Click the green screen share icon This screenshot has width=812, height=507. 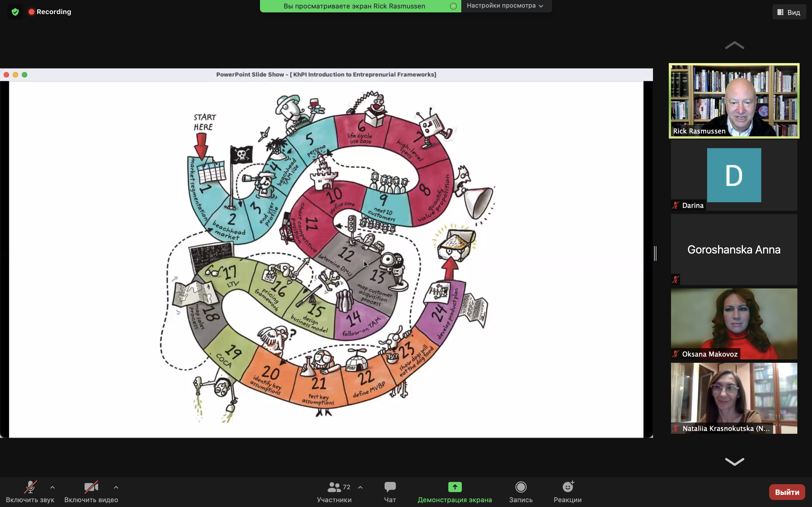pyautogui.click(x=455, y=487)
